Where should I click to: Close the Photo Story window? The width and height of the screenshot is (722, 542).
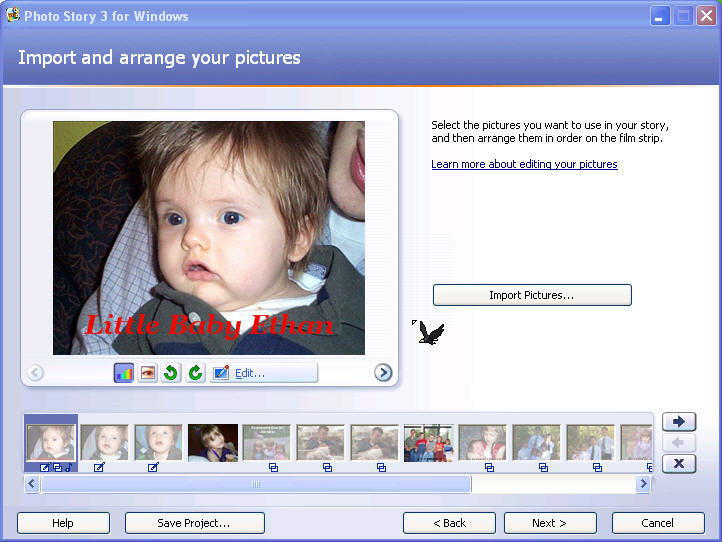[x=706, y=16]
